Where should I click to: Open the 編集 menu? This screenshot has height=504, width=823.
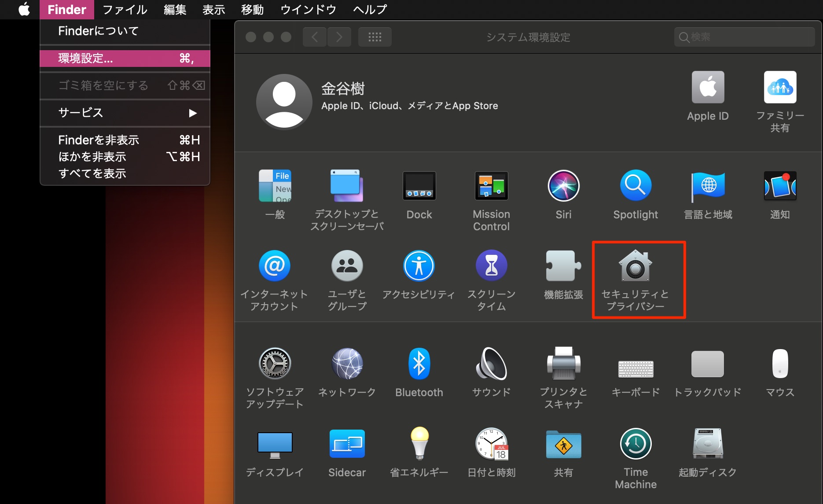tap(175, 9)
